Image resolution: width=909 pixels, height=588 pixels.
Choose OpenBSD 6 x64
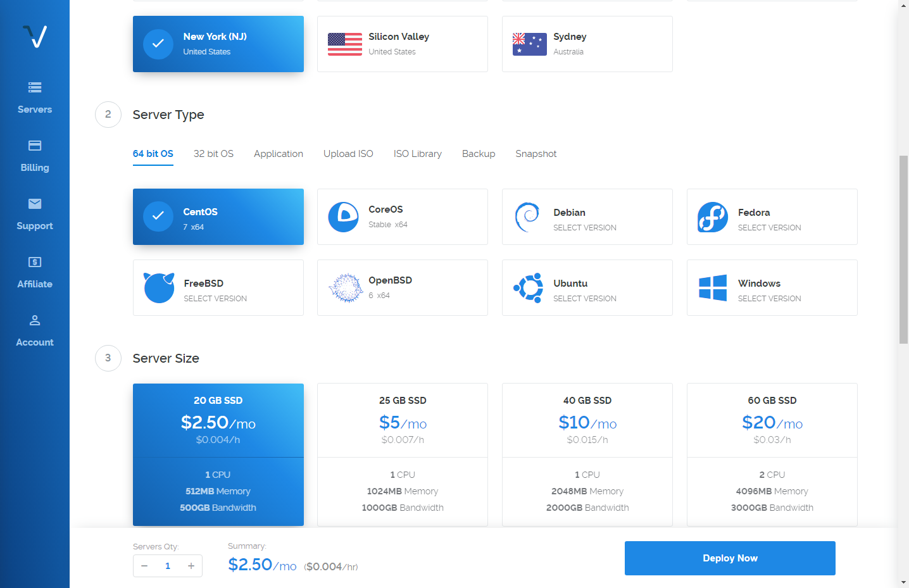403,287
